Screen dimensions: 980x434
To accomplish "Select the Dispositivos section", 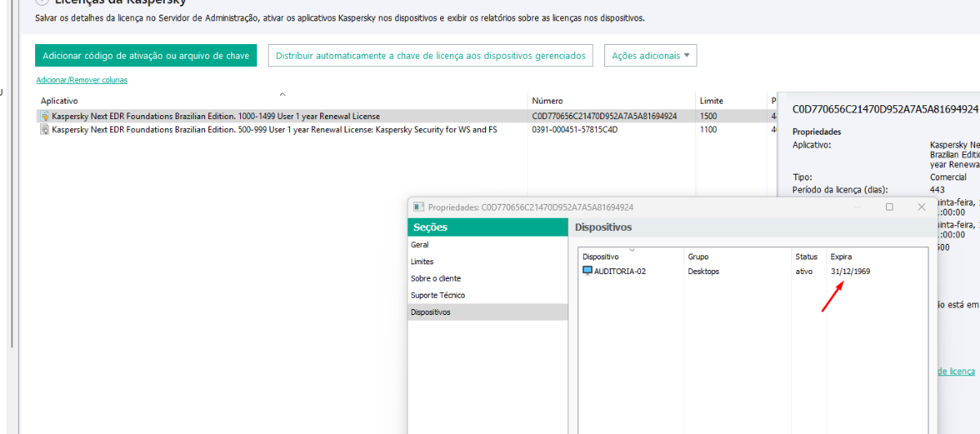I will 430,312.
